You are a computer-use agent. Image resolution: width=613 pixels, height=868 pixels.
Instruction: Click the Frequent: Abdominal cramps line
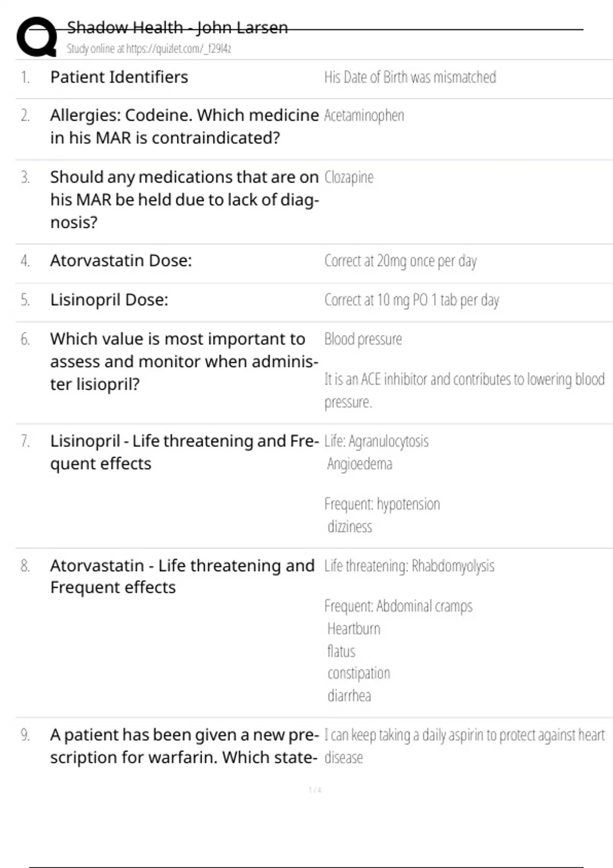tap(398, 606)
